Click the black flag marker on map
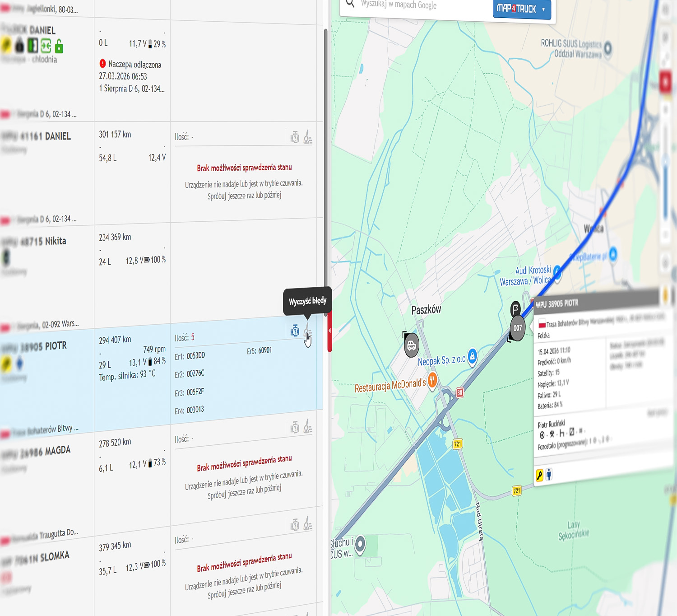Image resolution: width=677 pixels, height=616 pixels. tap(515, 309)
